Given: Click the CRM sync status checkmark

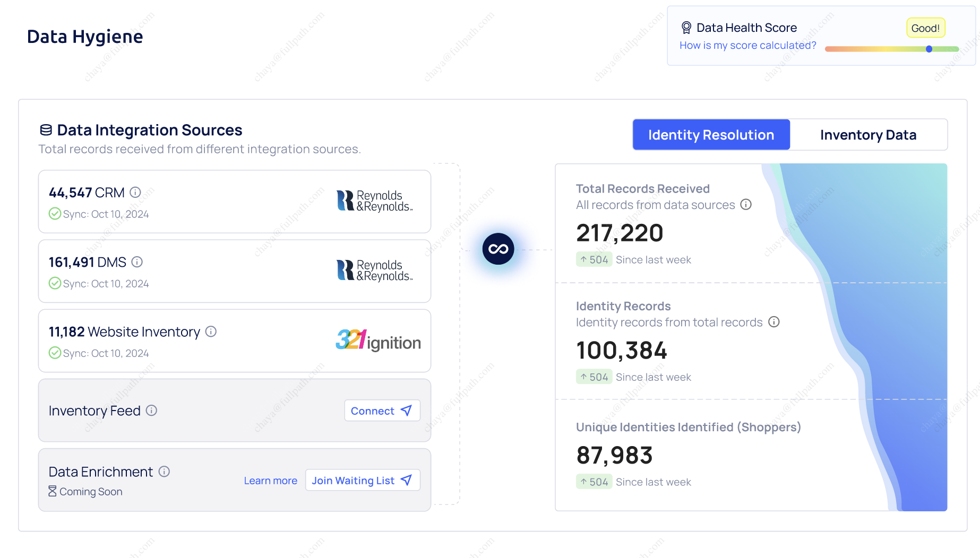Looking at the screenshot, I should point(55,214).
